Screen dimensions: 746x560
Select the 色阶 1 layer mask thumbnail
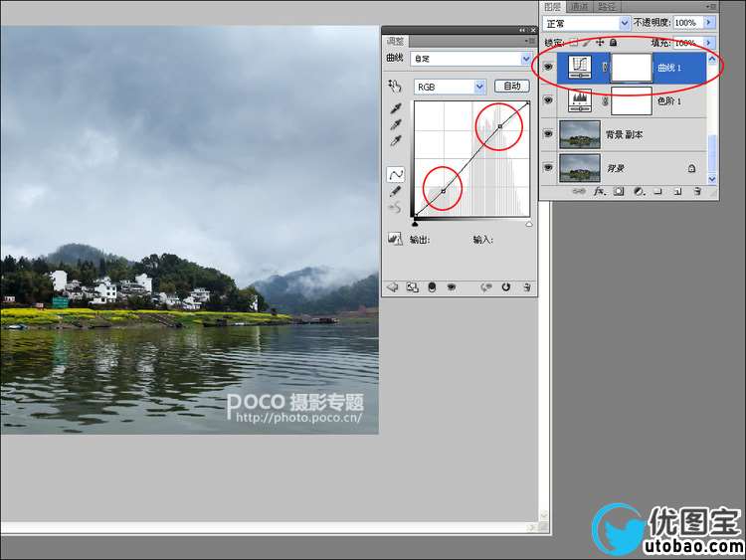pyautogui.click(x=631, y=100)
